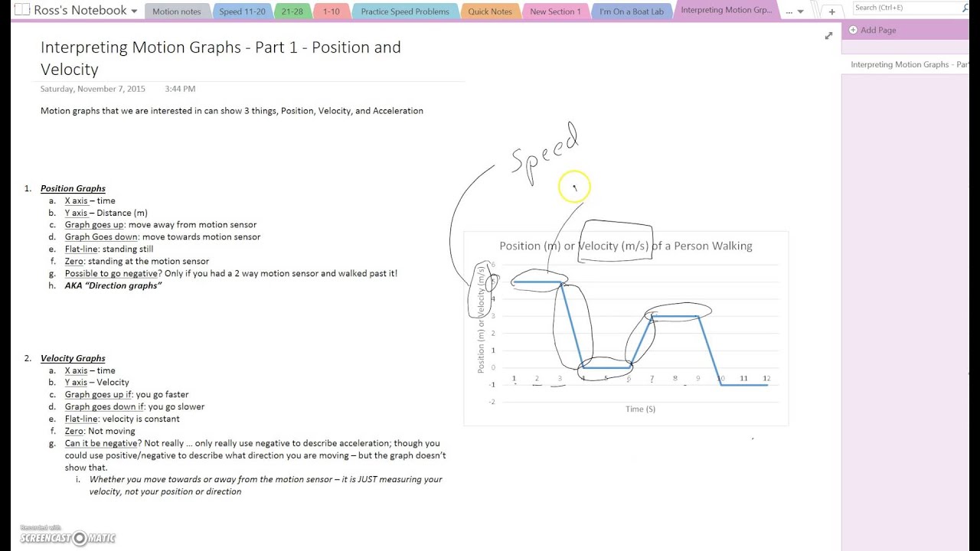The image size is (980, 551).
Task: Click the search magnifier icon
Action: coord(965,8)
